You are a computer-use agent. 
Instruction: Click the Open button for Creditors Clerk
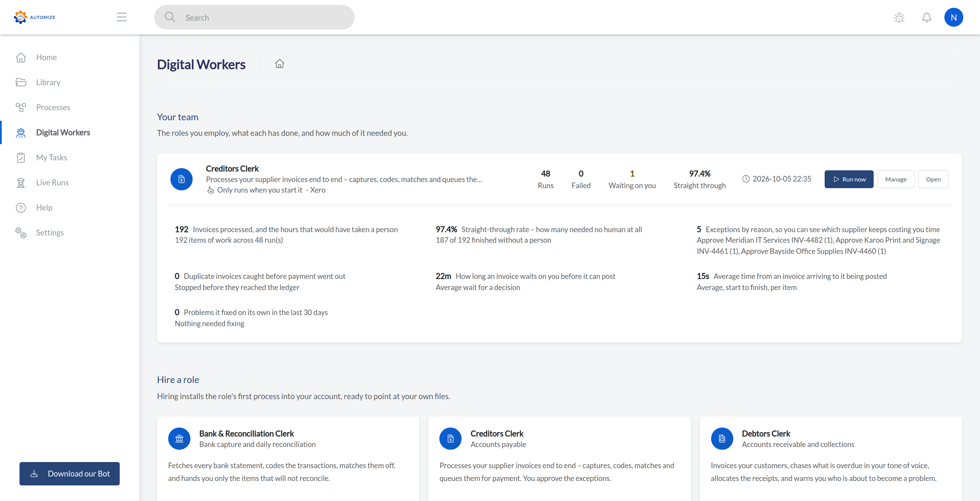coord(933,179)
